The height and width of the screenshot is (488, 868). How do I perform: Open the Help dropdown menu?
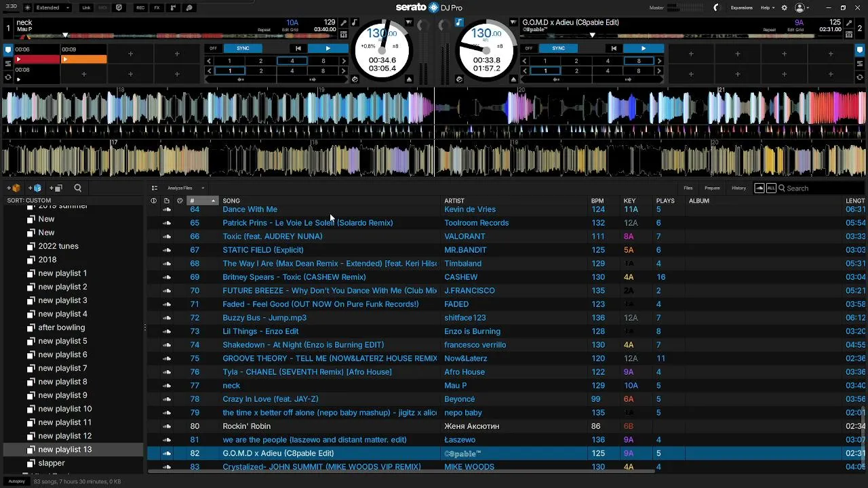767,7
